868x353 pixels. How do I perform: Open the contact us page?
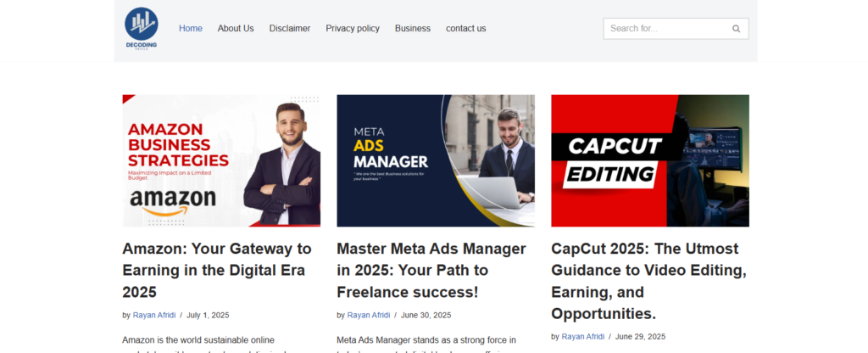pos(466,29)
